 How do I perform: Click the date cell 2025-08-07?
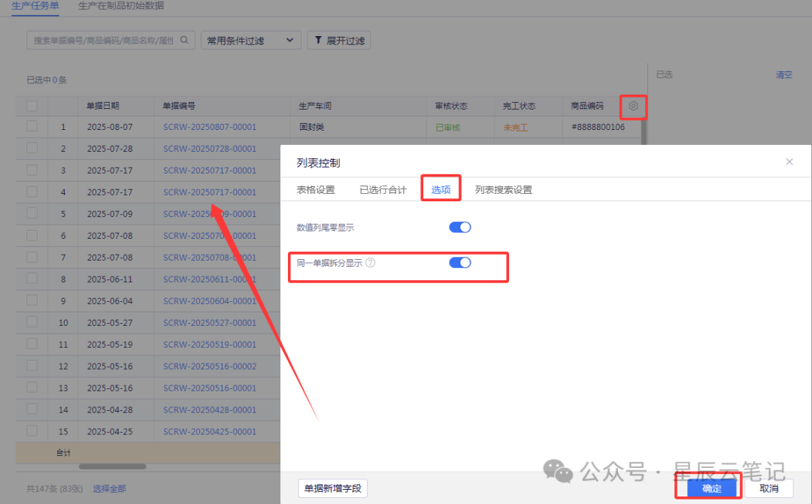click(x=110, y=127)
